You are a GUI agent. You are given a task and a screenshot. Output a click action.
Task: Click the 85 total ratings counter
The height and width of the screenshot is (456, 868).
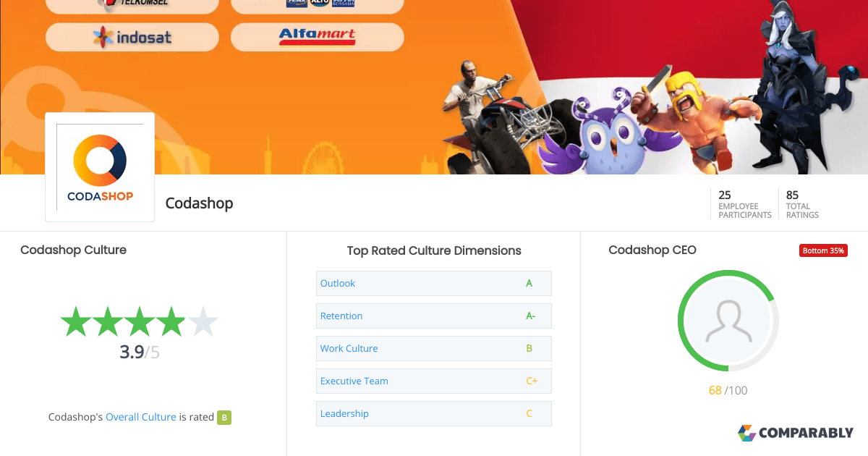pos(802,204)
